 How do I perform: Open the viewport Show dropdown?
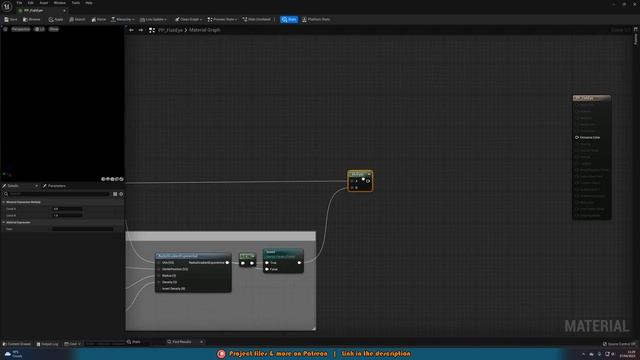[54, 29]
